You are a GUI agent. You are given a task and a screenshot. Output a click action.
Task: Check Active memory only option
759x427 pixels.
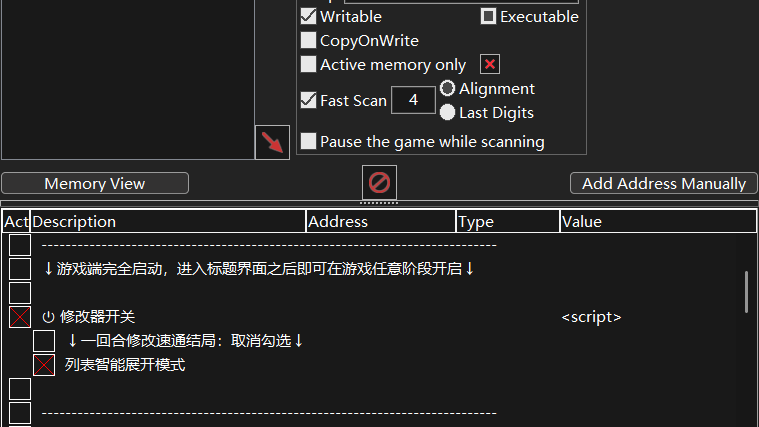tap(308, 64)
